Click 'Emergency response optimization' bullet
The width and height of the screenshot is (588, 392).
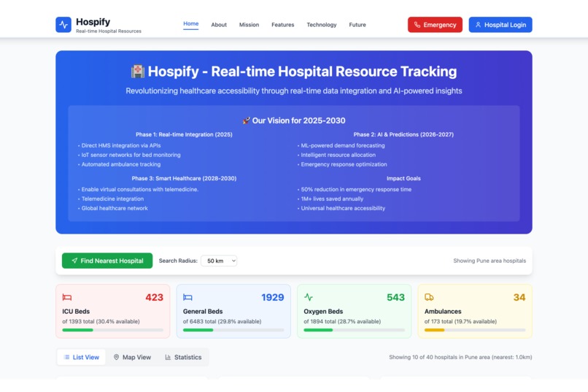click(344, 164)
